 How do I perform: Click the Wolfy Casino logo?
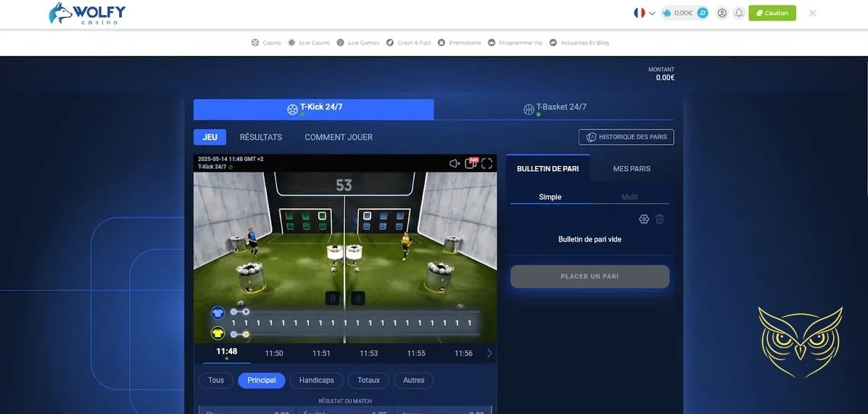click(87, 13)
